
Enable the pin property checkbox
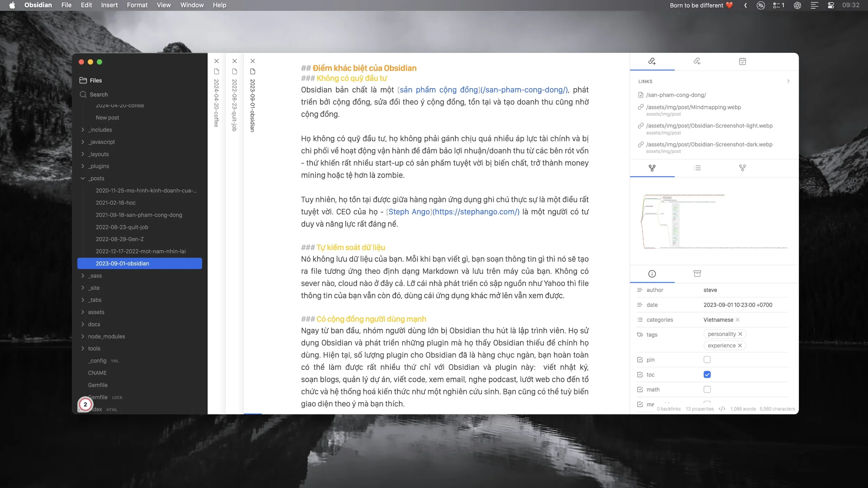pyautogui.click(x=707, y=360)
